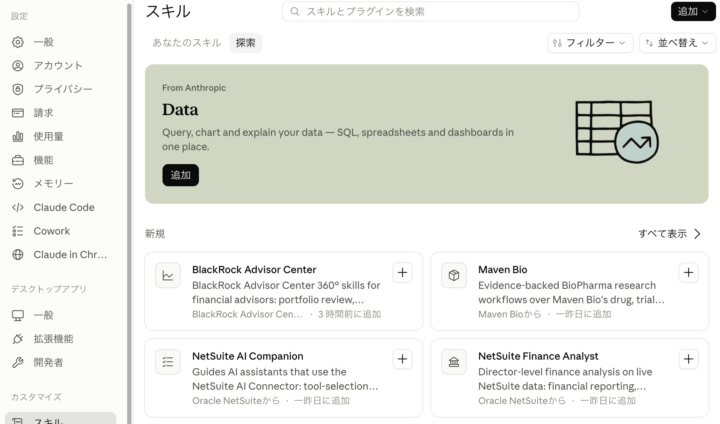
Task: Open NetSuite AI Companion card title
Action: [x=248, y=356]
